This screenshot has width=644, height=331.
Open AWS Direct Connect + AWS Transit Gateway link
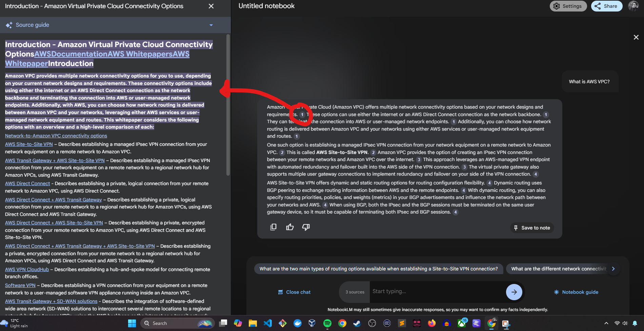click(54, 200)
